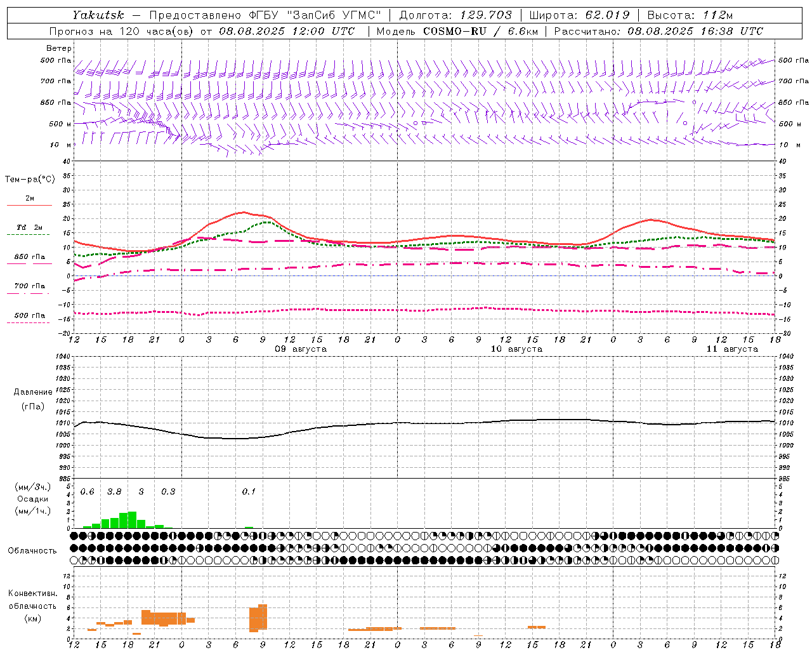Viewport: 812px width, 650px height.
Task: Click the Yakutsk station title
Action: pyautogui.click(x=98, y=15)
